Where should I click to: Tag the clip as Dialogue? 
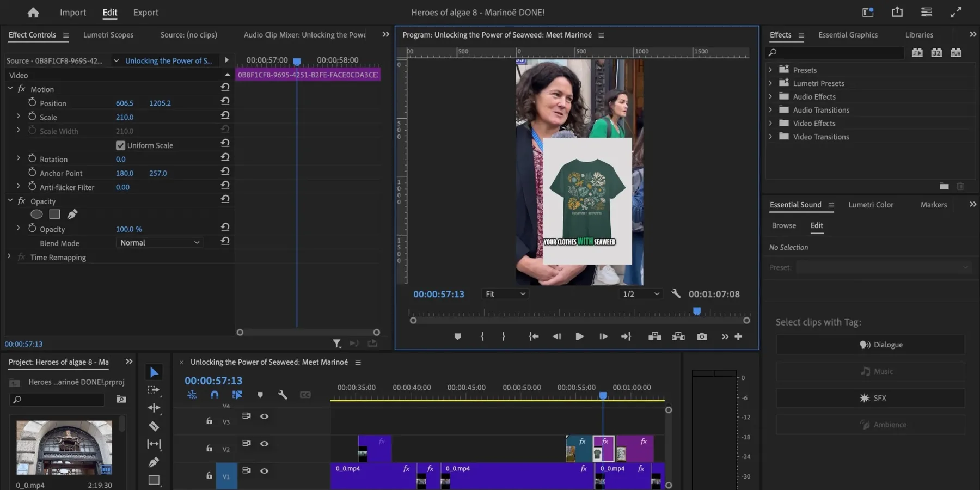tap(870, 345)
